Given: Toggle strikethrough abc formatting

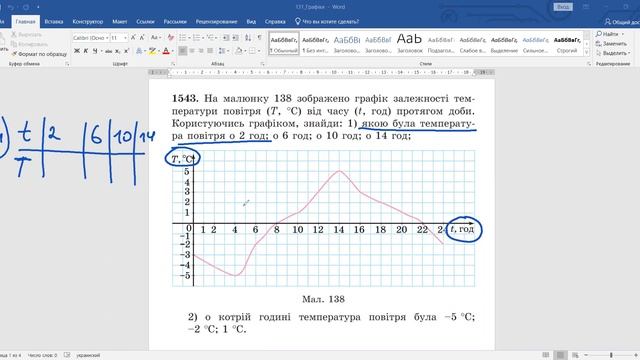Looking at the screenshot, I should (108, 51).
